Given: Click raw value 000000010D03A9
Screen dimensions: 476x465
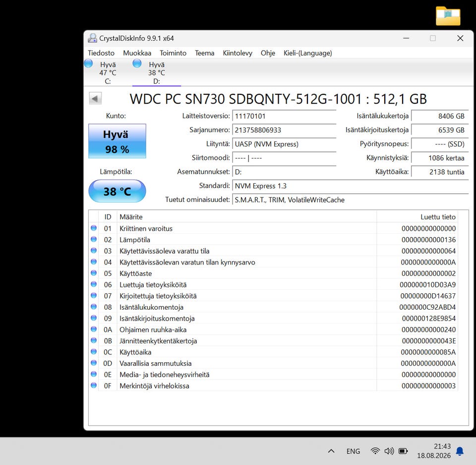Looking at the screenshot, I should (x=427, y=285).
